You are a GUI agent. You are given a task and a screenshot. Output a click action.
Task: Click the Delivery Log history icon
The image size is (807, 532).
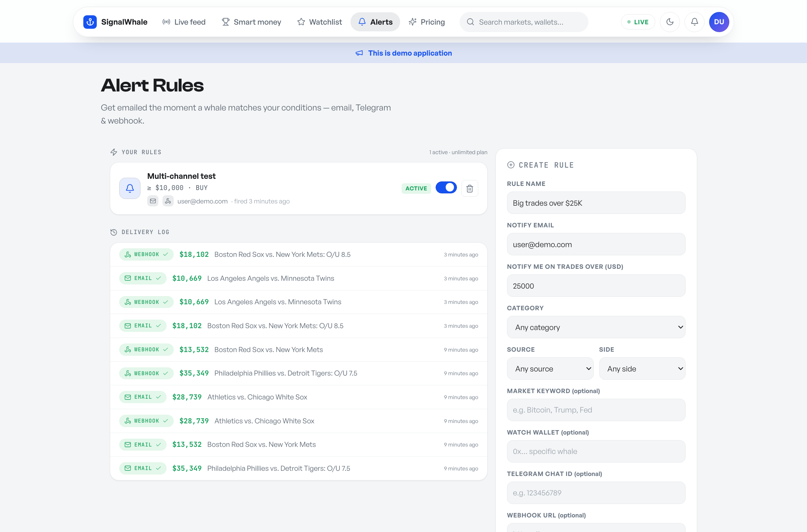click(114, 232)
